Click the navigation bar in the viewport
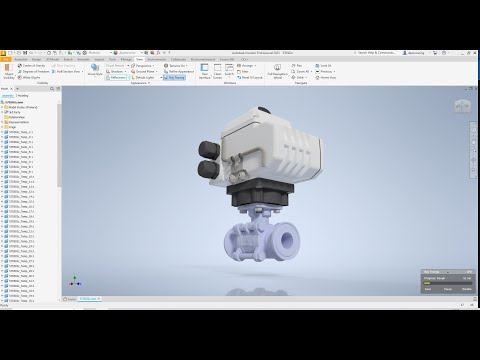Viewport: 480px width, 360px height. pos(473,151)
